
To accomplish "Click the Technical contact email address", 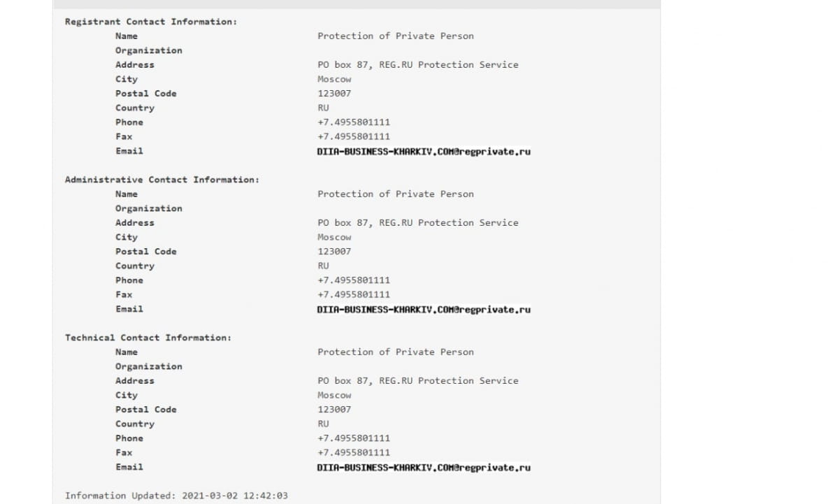I will (424, 467).
